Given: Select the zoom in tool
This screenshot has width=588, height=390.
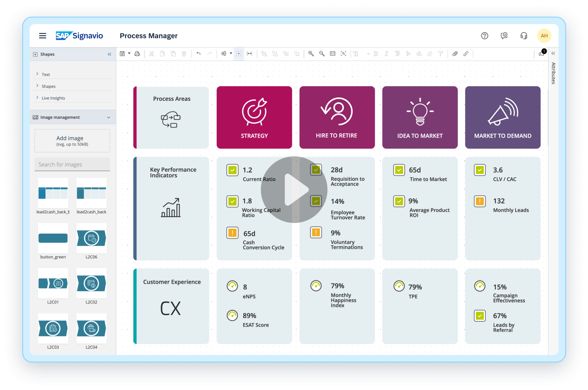Looking at the screenshot, I should (311, 54).
